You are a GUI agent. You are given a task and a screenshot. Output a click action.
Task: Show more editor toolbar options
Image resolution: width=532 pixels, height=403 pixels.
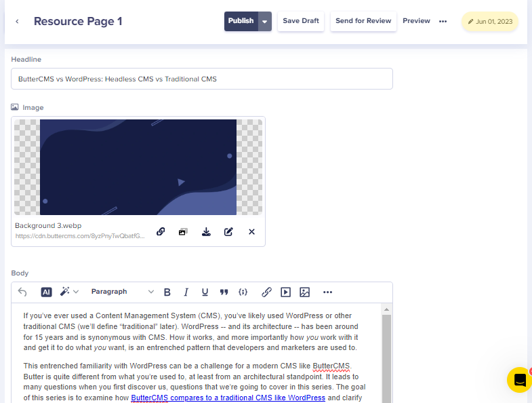pyautogui.click(x=327, y=292)
